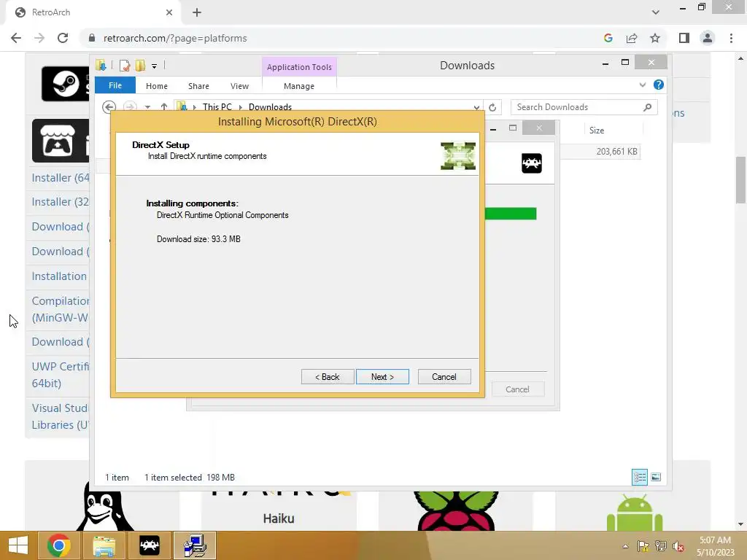This screenshot has width=747, height=560.
Task: Click This PC in the address breadcrumb
Action: 217,107
